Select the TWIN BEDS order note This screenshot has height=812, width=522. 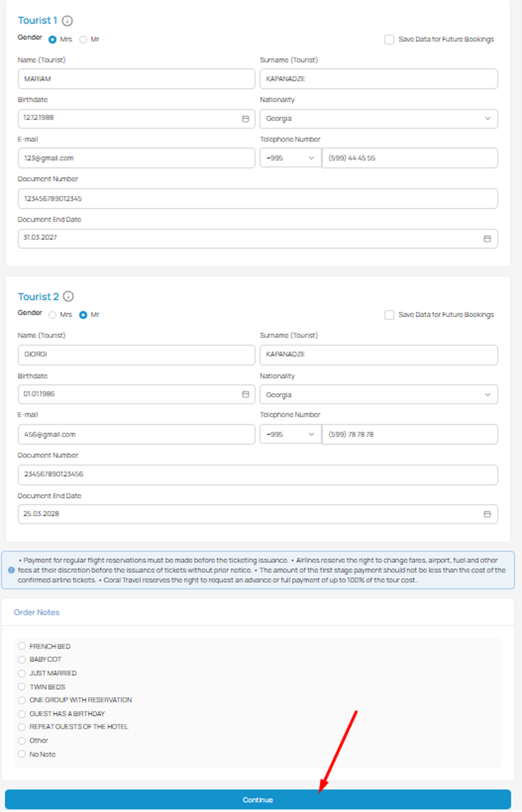22,686
